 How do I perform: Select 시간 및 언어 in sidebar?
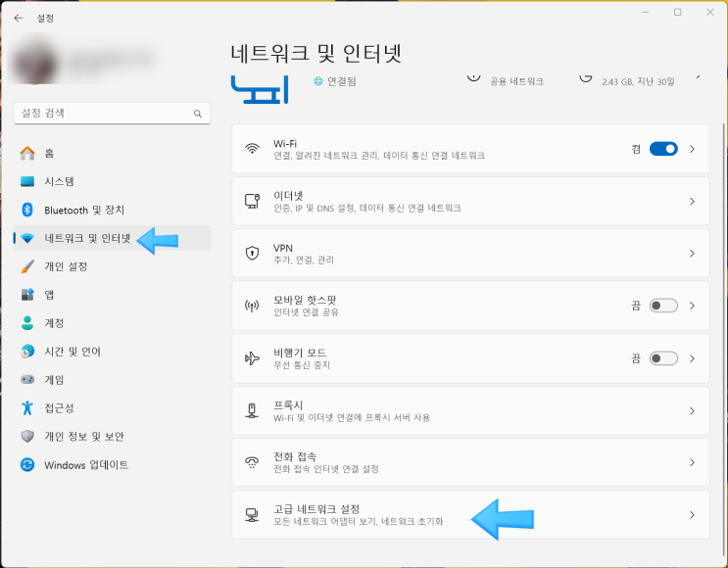pyautogui.click(x=112, y=352)
